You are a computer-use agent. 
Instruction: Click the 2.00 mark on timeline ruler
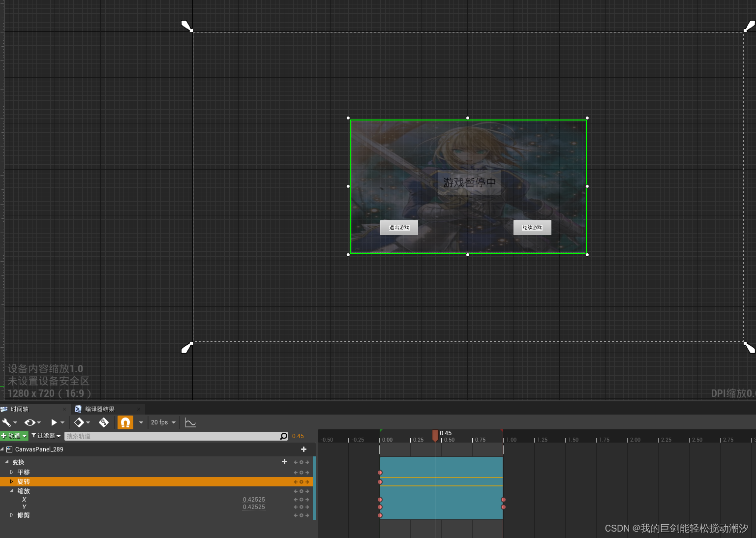(635, 440)
